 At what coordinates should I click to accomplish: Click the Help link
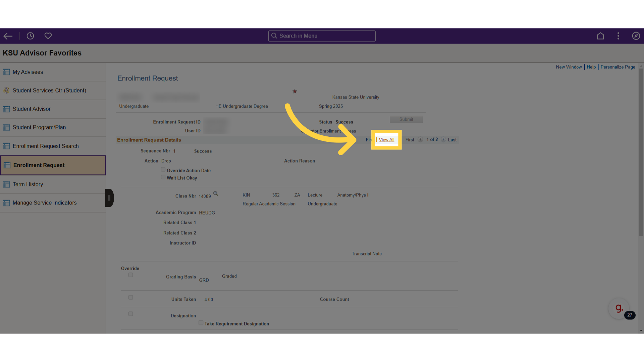591,67
